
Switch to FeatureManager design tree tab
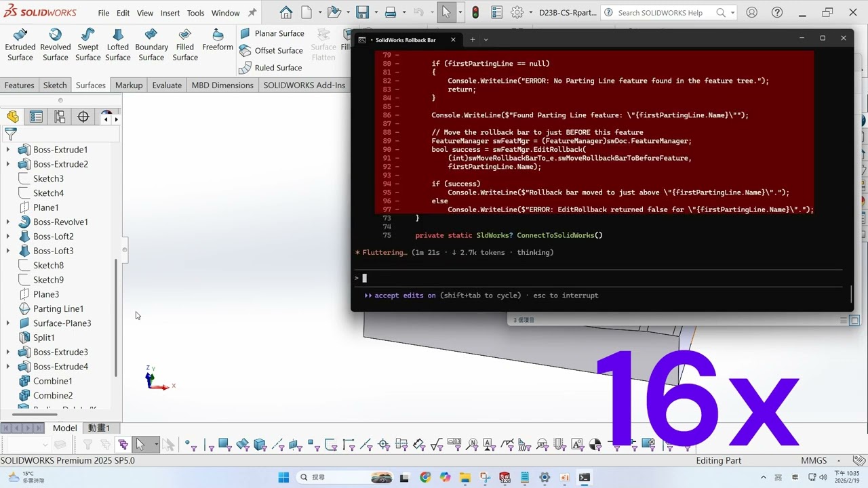[13, 117]
